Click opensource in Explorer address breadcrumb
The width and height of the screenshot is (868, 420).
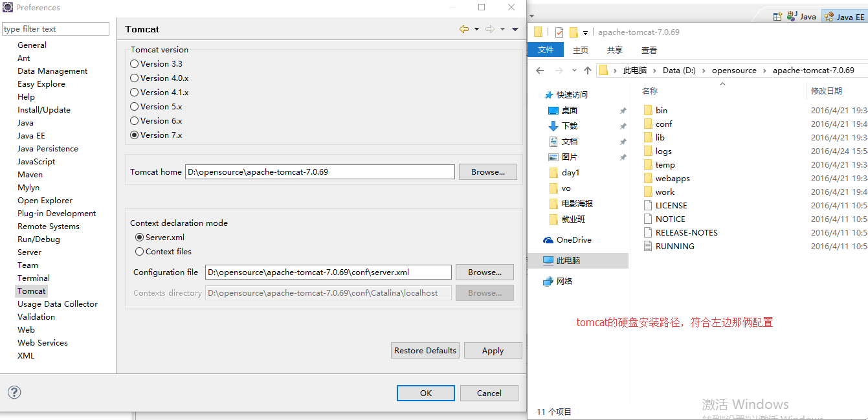point(734,71)
